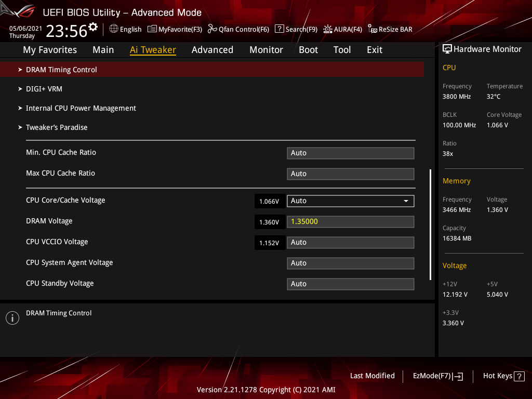Click the globe icon for English language

[x=114, y=29]
